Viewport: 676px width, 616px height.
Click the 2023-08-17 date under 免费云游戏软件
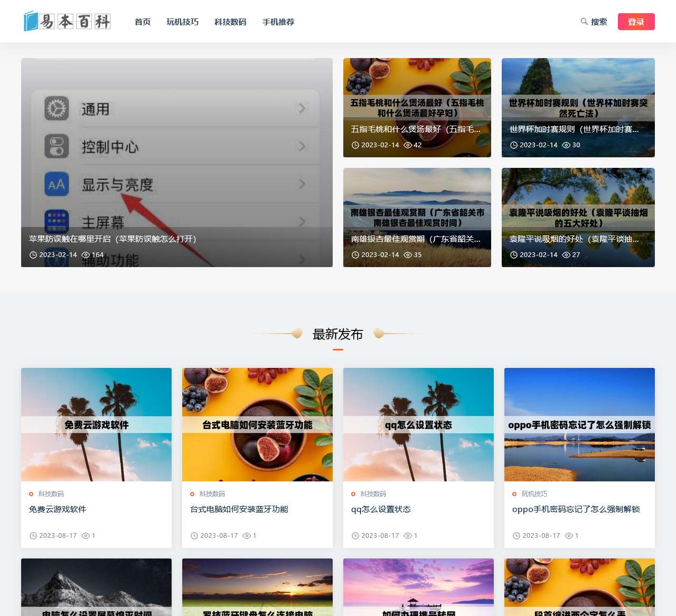pyautogui.click(x=58, y=536)
